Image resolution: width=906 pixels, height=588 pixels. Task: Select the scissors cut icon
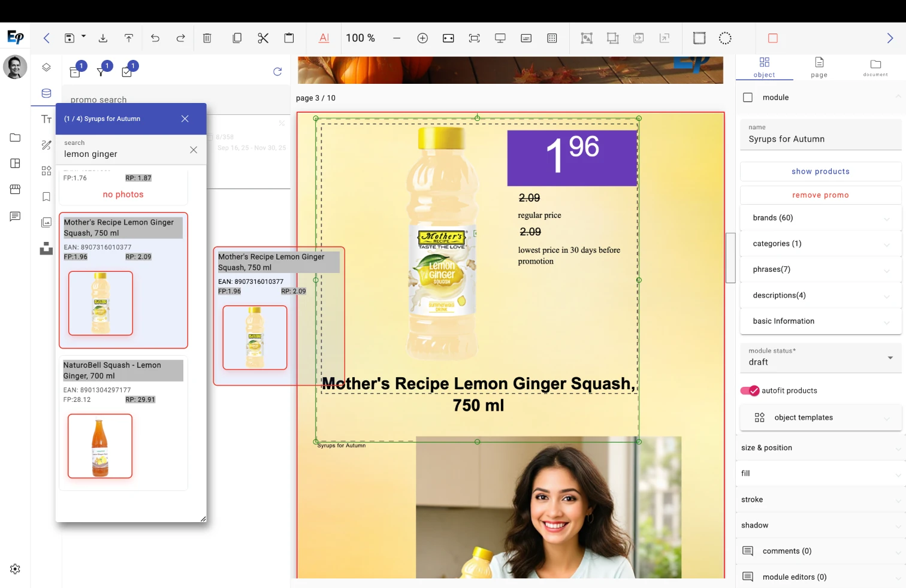tap(263, 38)
